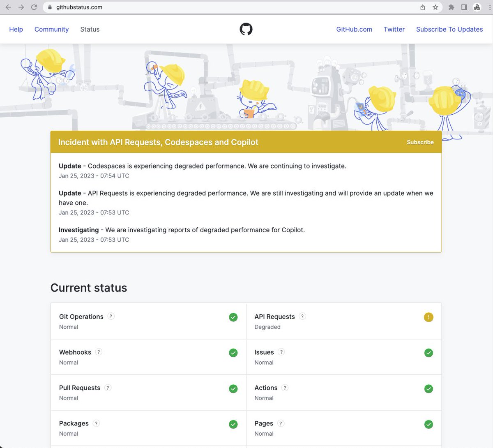Image resolution: width=493 pixels, height=448 pixels.
Task: Click the green check for Actions
Action: [x=428, y=388]
